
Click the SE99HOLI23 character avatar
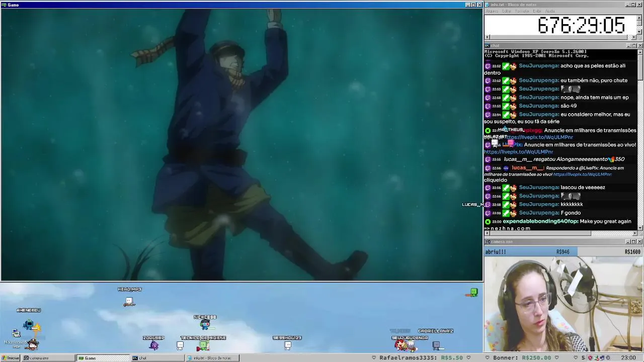click(287, 345)
